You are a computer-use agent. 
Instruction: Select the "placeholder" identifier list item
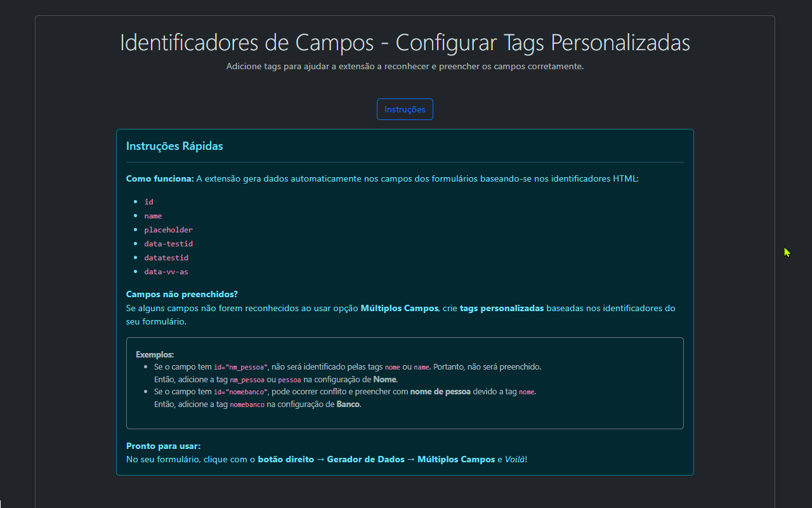(x=168, y=230)
